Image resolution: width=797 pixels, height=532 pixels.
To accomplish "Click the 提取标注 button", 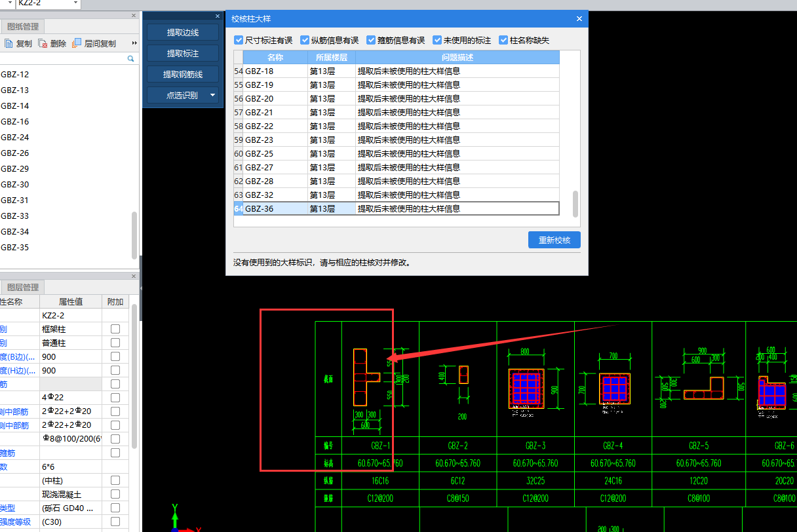I will coord(183,53).
